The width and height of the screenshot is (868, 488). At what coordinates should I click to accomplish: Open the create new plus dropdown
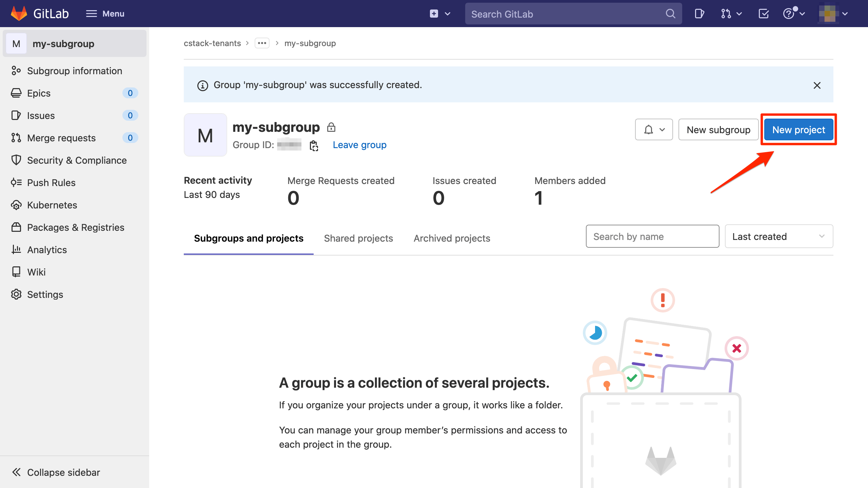(440, 14)
